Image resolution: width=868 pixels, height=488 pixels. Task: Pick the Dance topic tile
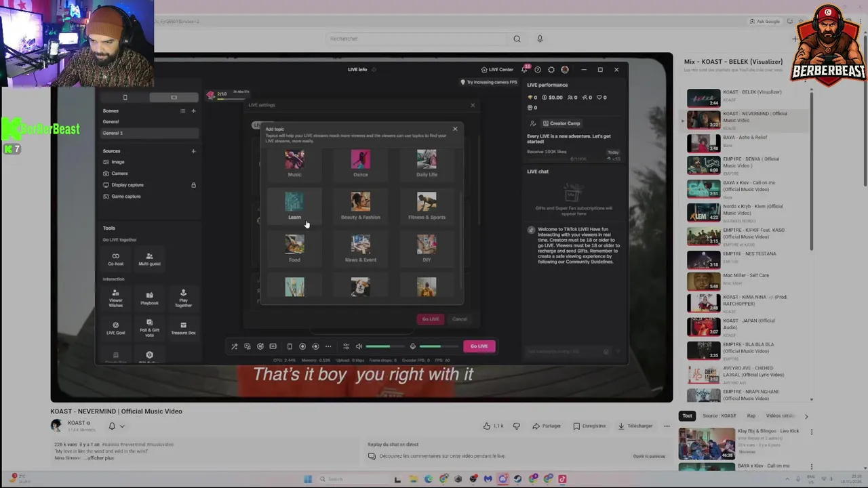pos(361,163)
